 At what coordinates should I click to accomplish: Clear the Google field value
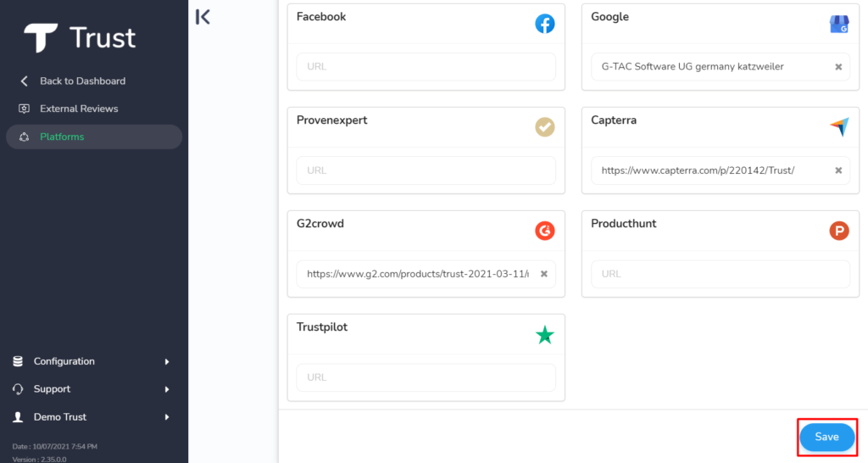[838, 67]
